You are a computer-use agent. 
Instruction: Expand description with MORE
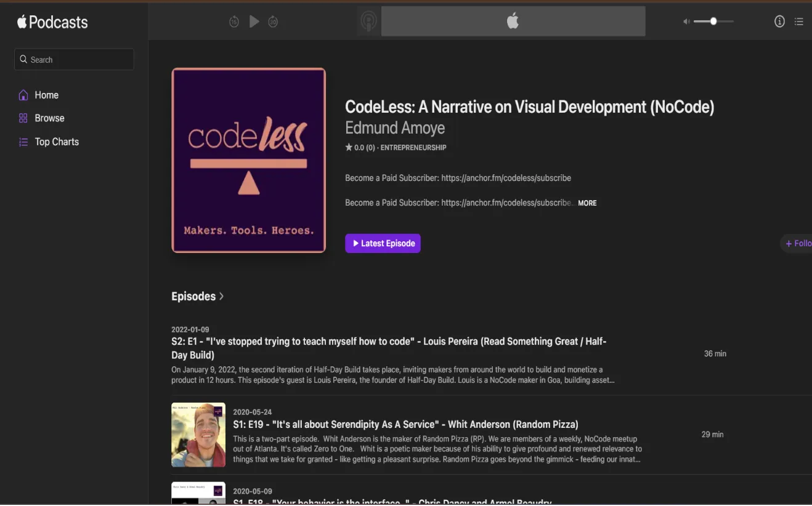coord(587,203)
